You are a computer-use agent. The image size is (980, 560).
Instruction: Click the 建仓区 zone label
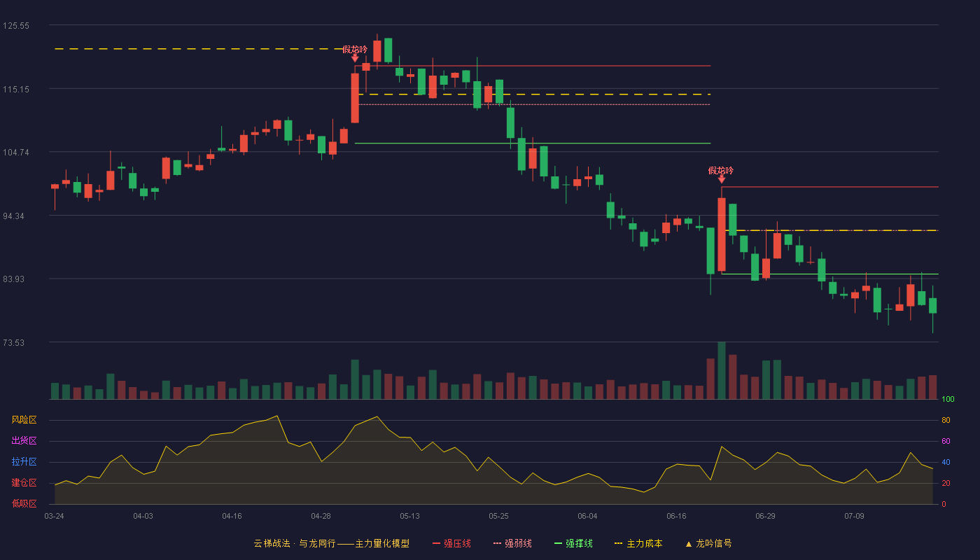point(24,483)
